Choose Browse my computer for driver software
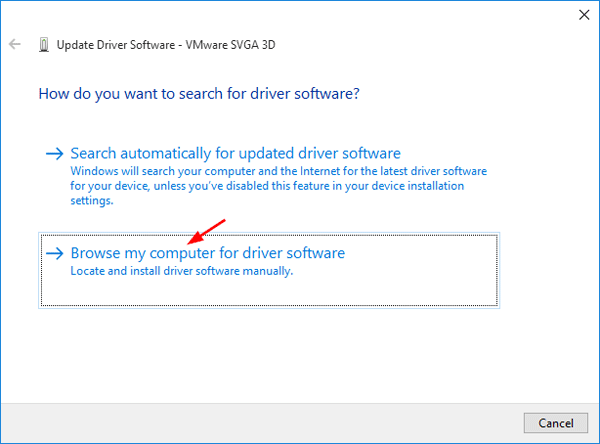Screen dimensions: 600x444 click(x=207, y=254)
